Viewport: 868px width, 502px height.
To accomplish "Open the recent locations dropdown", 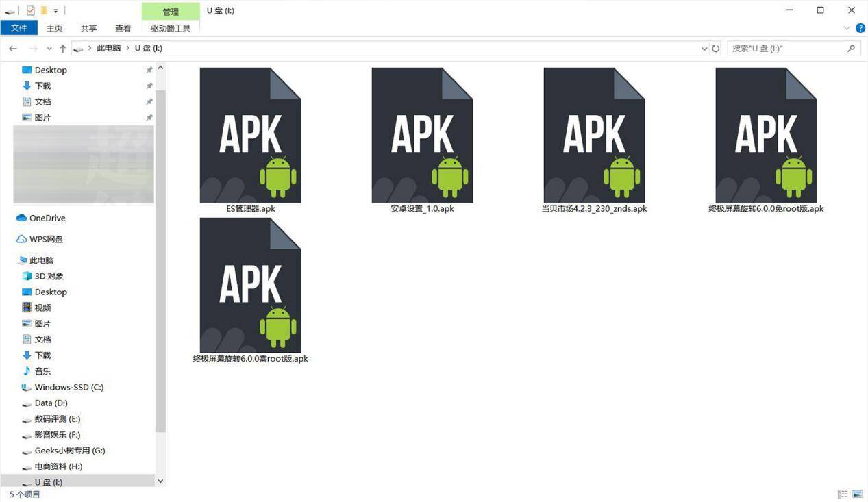I will 49,49.
